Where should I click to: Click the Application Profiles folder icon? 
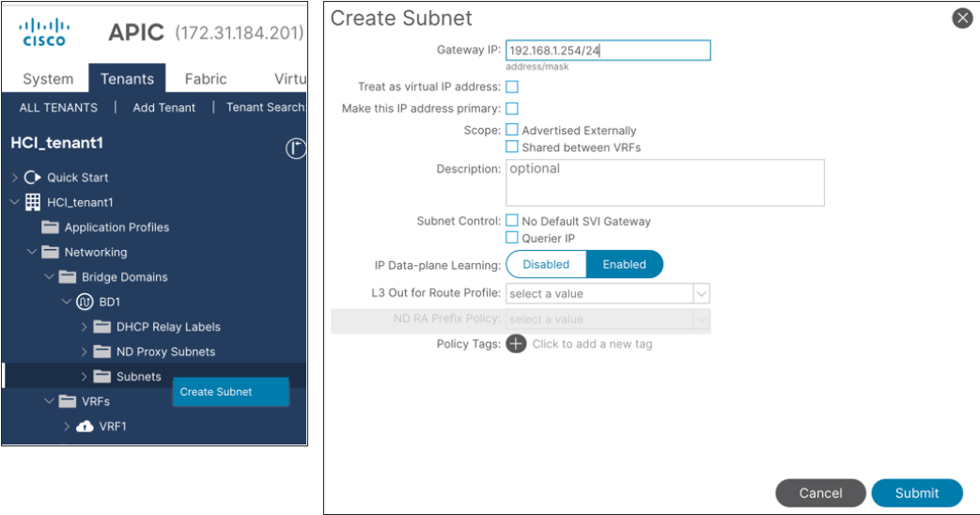[50, 226]
